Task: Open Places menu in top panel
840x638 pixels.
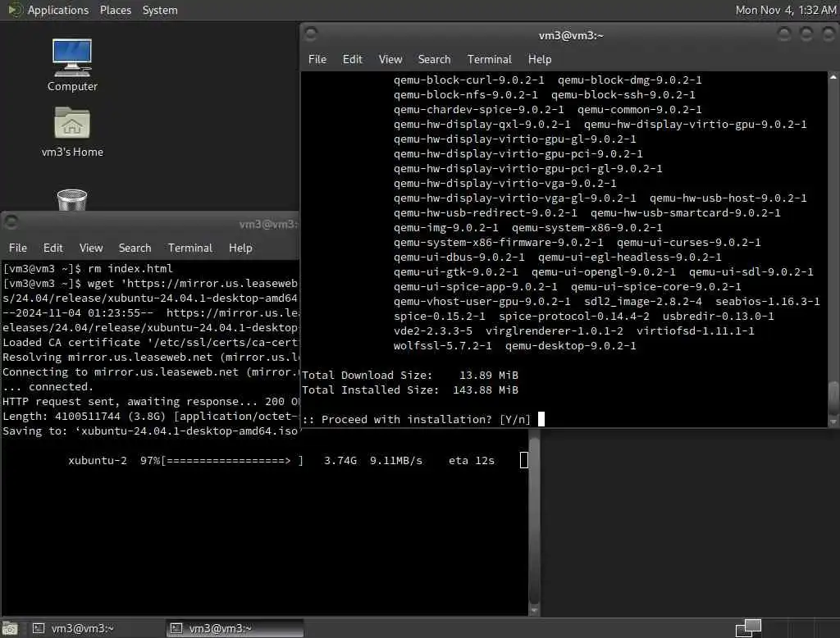Action: coord(115,10)
